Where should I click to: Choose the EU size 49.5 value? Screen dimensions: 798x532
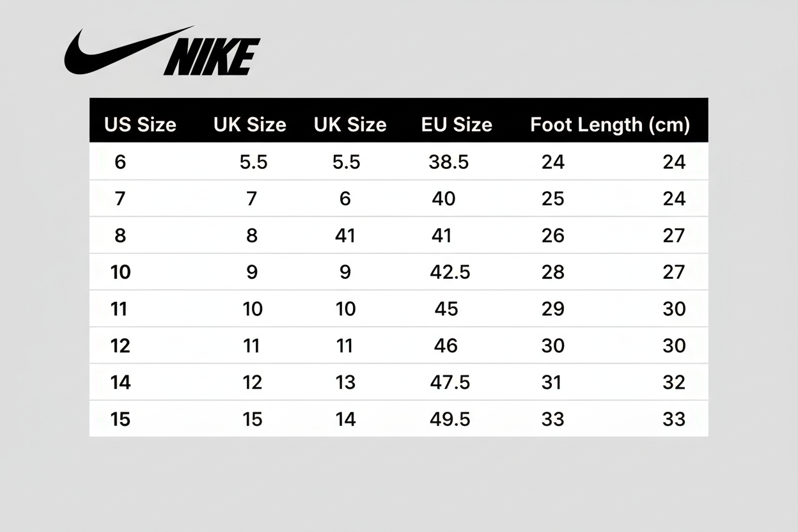point(450,419)
